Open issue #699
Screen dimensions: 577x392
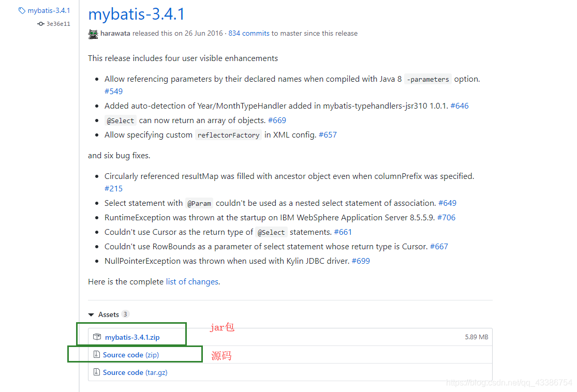click(361, 261)
